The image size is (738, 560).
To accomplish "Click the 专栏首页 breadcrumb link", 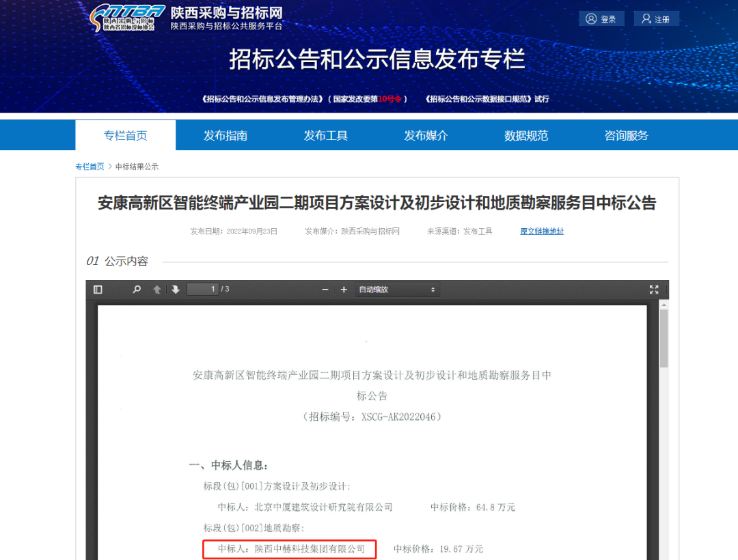I will (x=90, y=167).
